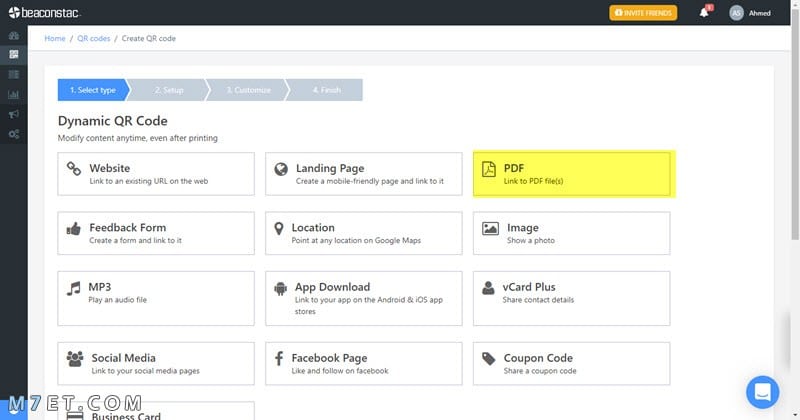Image resolution: width=800 pixels, height=420 pixels.
Task: Choose the Coupon Code card
Action: 571,363
